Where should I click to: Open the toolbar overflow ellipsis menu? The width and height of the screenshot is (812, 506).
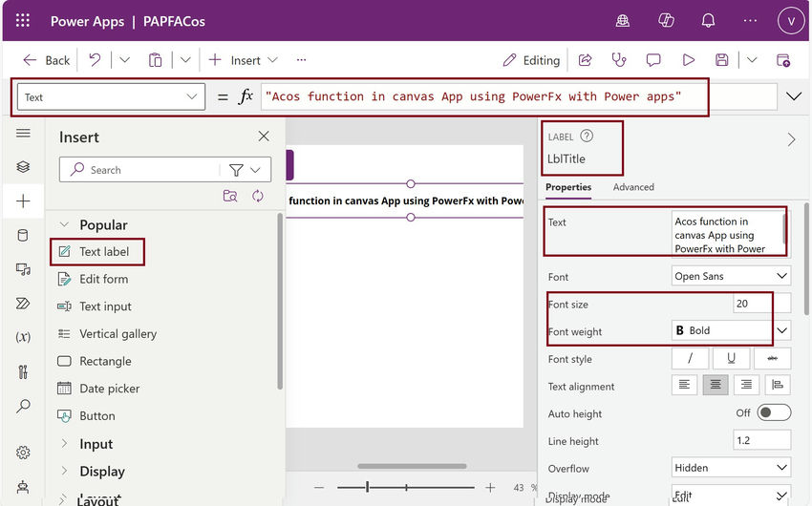point(301,60)
